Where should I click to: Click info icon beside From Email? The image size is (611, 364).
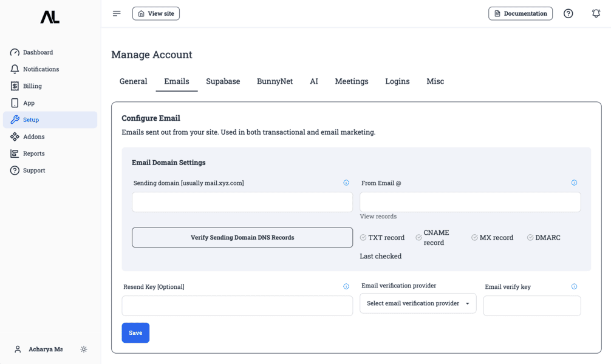tap(574, 183)
